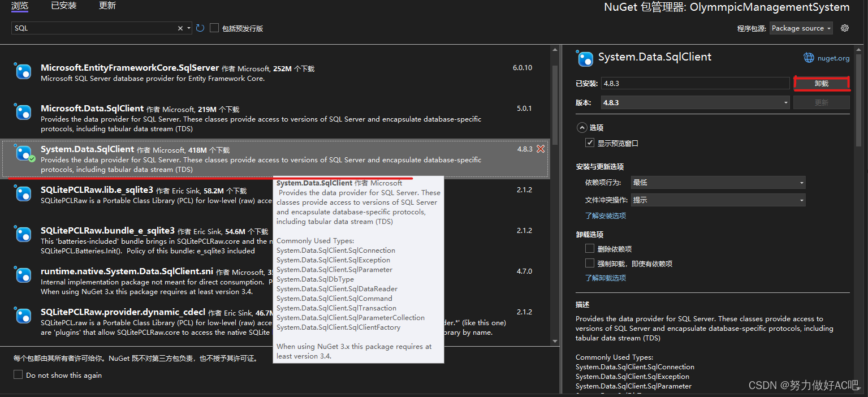Open the version 4.8.3 dropdown

click(696, 102)
